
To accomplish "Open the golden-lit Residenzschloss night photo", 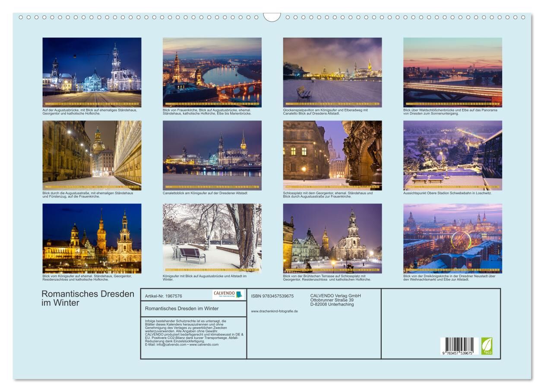I will 92,238.
